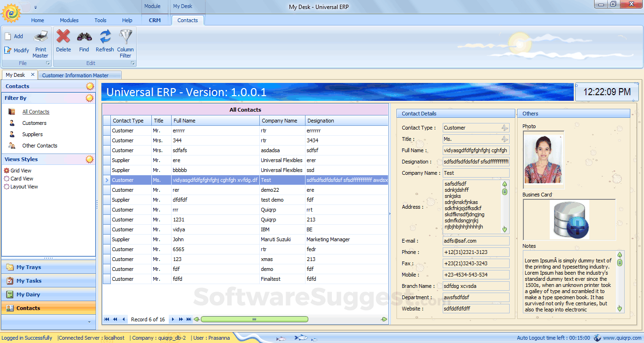This screenshot has height=343, width=644.
Task: Collapse the Filter By section
Action: coord(90,98)
